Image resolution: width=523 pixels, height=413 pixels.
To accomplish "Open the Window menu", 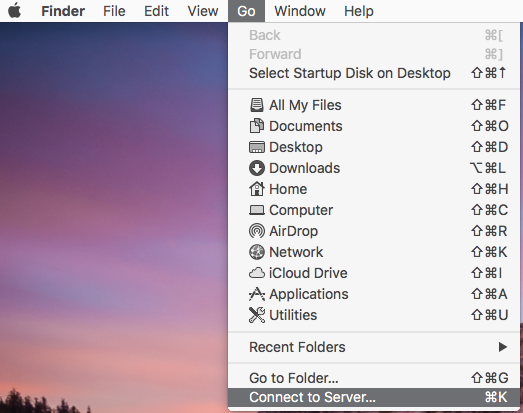I will (x=300, y=11).
